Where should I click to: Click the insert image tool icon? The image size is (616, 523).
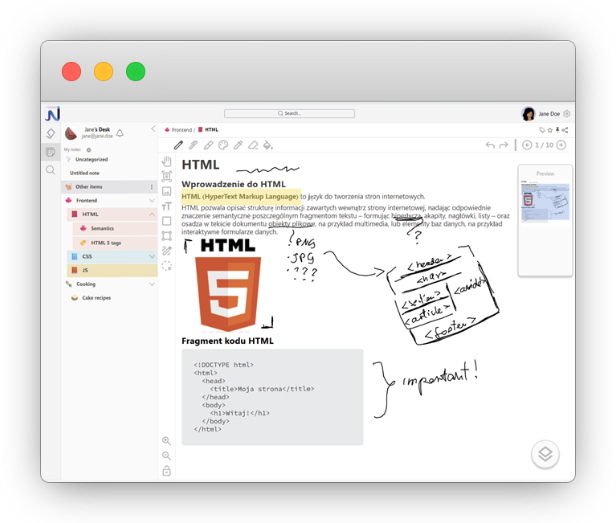(x=167, y=191)
